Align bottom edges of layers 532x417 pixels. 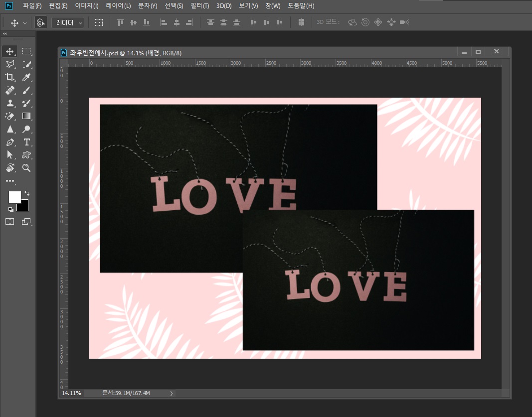(x=147, y=22)
